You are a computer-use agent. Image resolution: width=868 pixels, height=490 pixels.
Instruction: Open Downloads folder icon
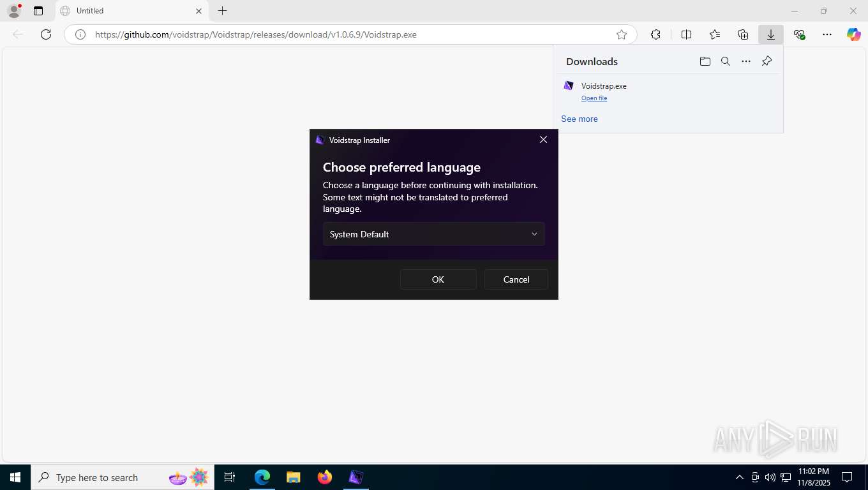tap(705, 61)
